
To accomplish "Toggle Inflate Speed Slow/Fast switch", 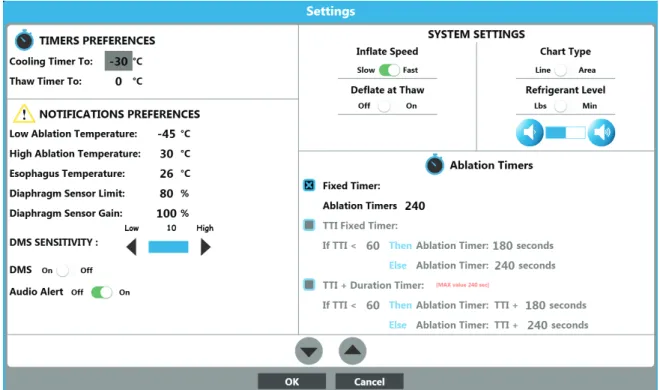I will click(x=389, y=70).
